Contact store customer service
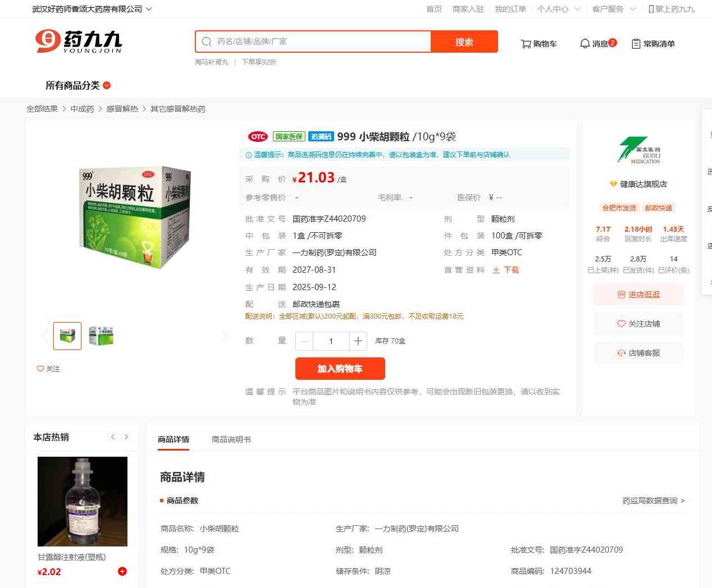This screenshot has height=588, width=712. (x=638, y=353)
